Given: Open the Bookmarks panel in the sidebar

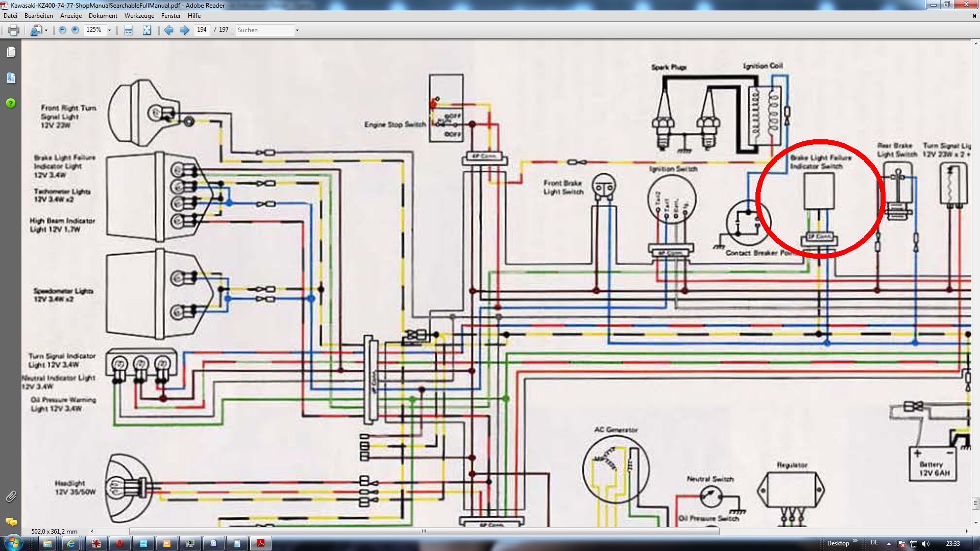Looking at the screenshot, I should point(11,78).
